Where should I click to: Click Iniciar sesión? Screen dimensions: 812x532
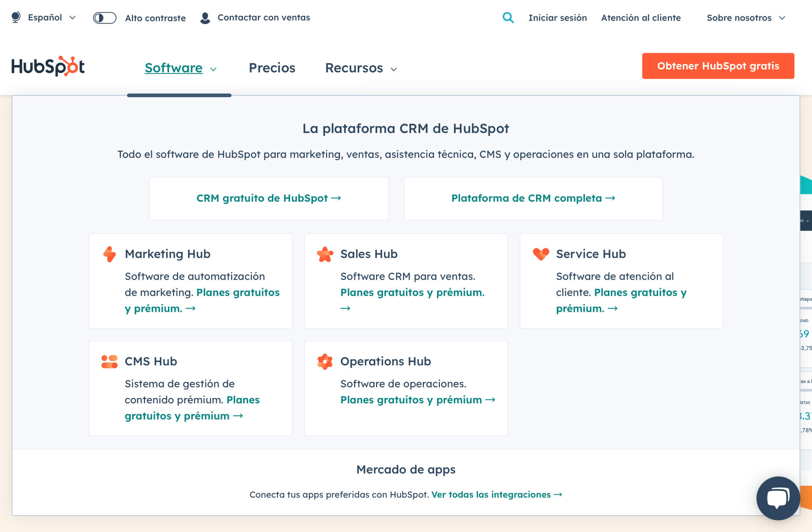coord(557,18)
